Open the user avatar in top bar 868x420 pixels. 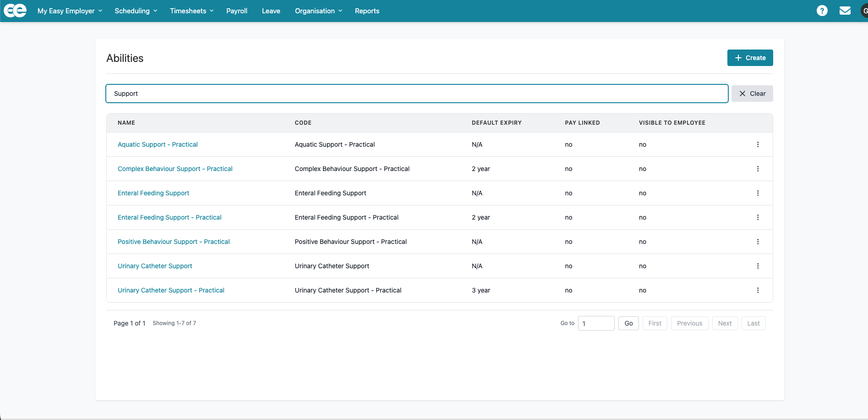(864, 11)
